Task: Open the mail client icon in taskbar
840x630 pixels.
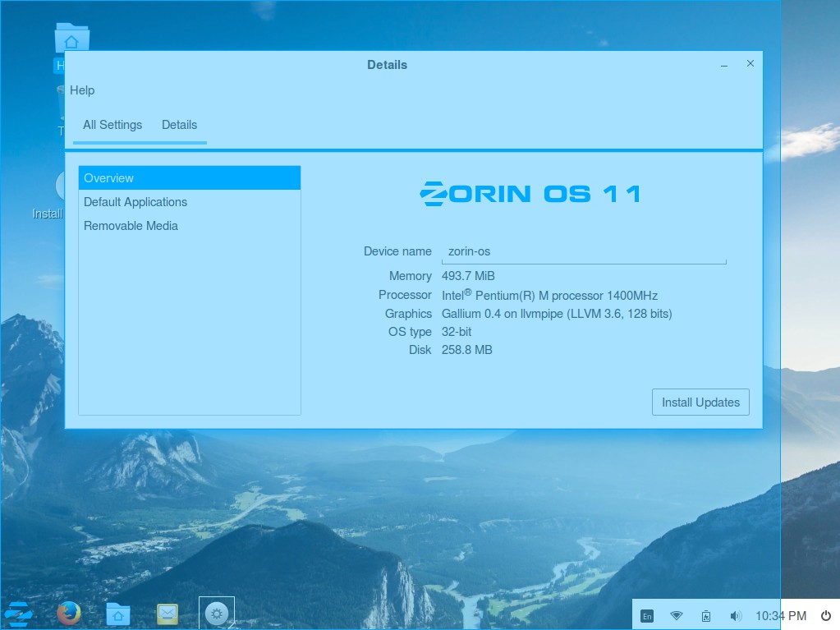Action: tap(168, 614)
